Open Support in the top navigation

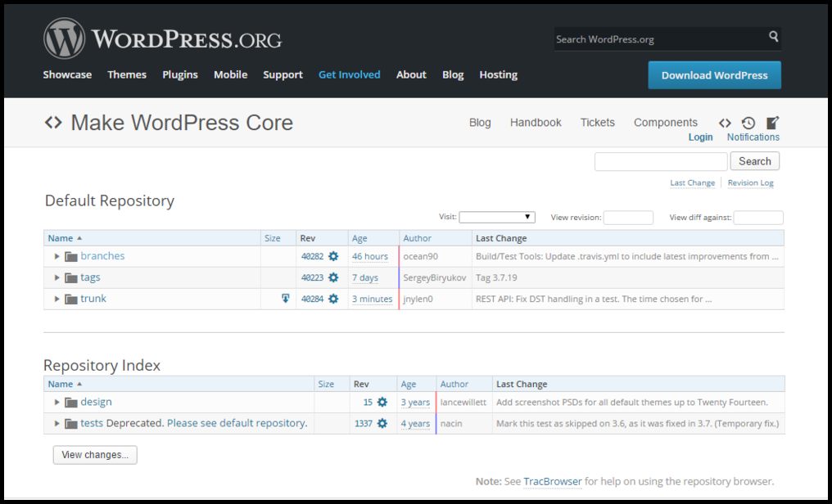tap(283, 74)
